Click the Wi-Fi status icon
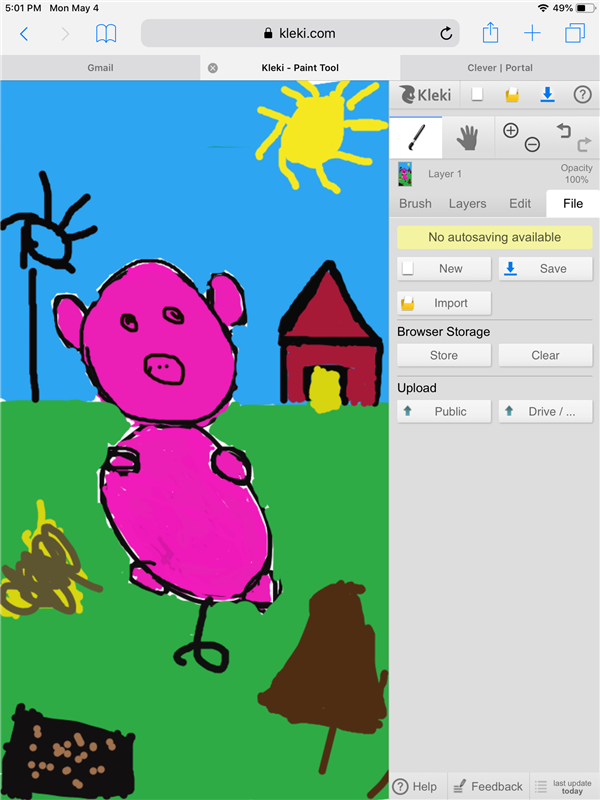 click(x=543, y=8)
